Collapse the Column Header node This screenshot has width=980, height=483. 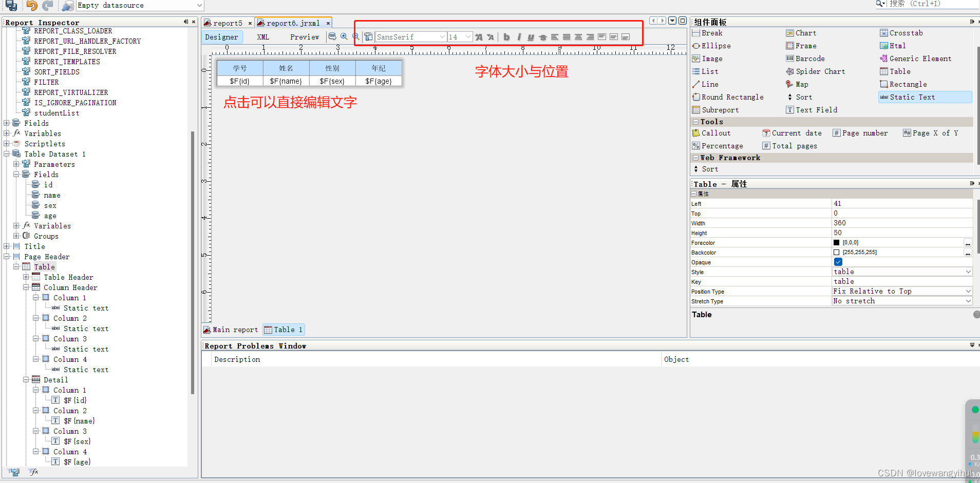point(26,287)
